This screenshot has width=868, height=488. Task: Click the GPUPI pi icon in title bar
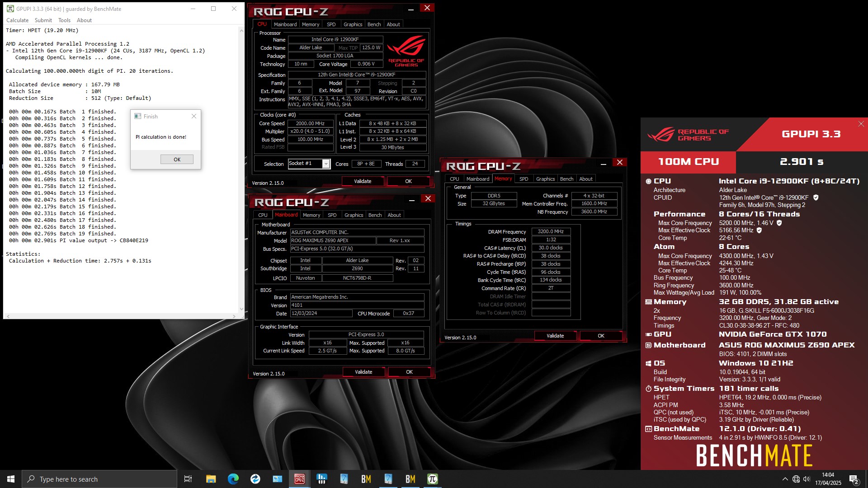[x=10, y=9]
